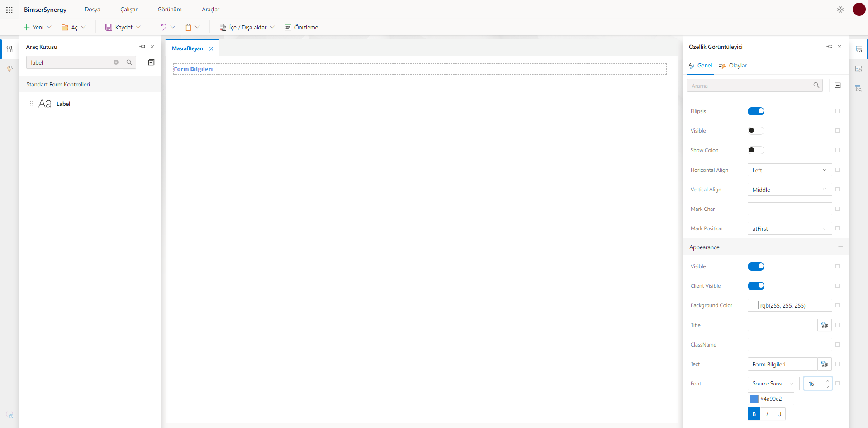Open the Background Color swatch
The height and width of the screenshot is (428, 868).
[754, 305]
